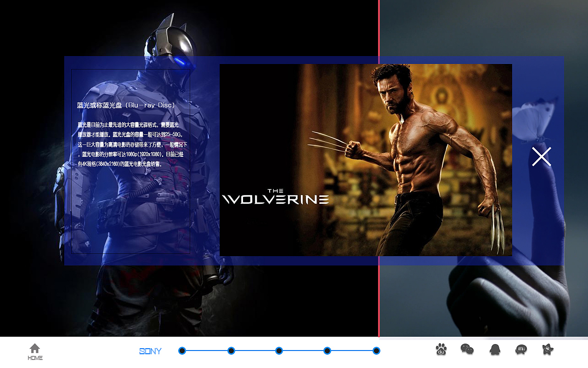Select the heading "蓝光或称蓝光盘 (Blu-ray Disc)"
This screenshot has height=368, width=588.
126,105
